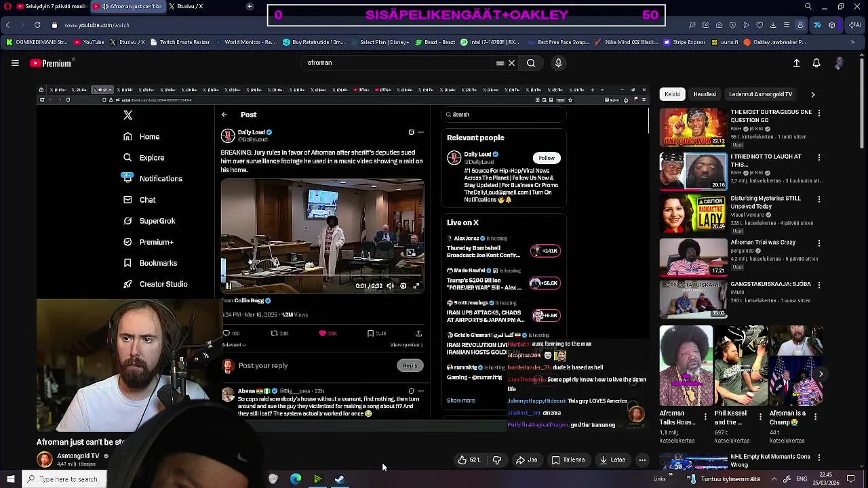868x488 pixels.
Task: Open the YouTube upload/create button
Action: [797, 63]
